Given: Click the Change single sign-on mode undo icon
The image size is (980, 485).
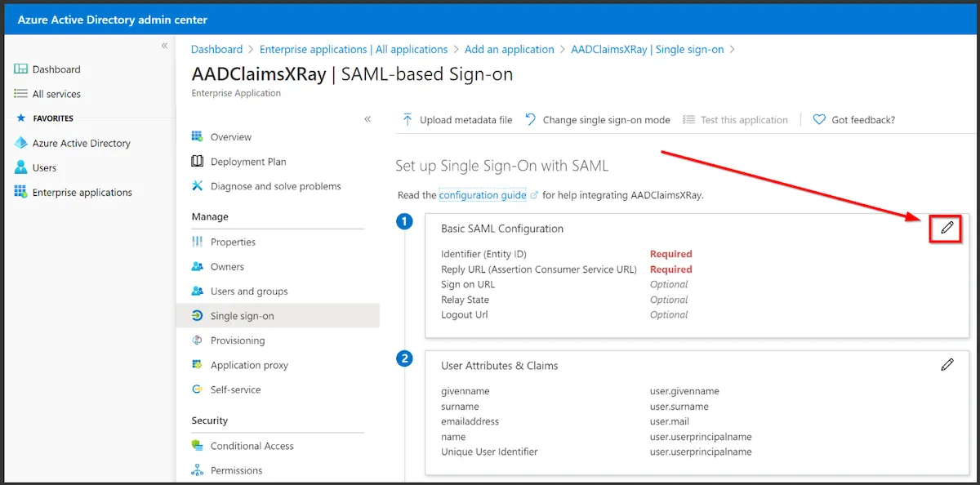Looking at the screenshot, I should 531,119.
